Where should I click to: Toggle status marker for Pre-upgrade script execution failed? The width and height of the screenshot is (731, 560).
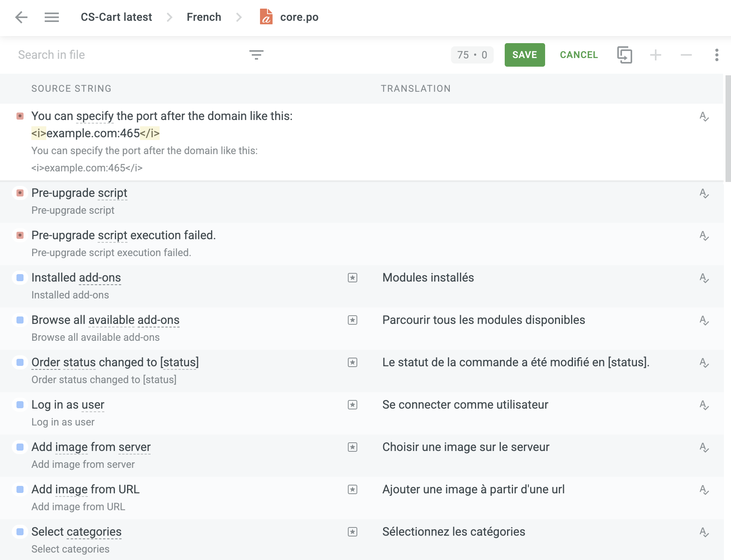(20, 235)
